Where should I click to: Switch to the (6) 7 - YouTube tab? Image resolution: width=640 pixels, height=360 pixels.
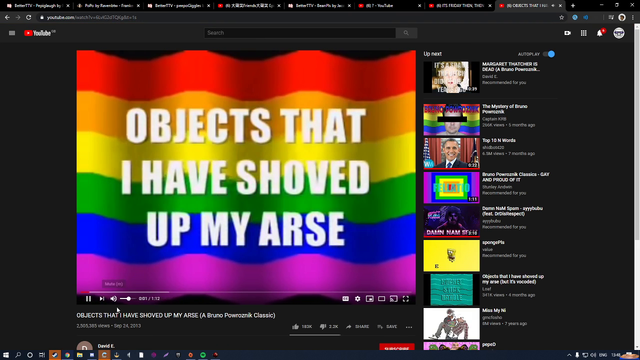click(390, 6)
